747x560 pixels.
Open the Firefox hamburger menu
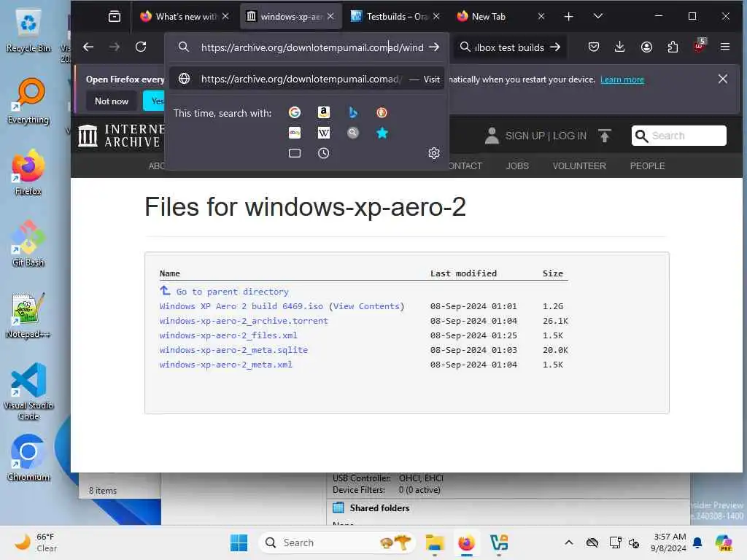[725, 47]
